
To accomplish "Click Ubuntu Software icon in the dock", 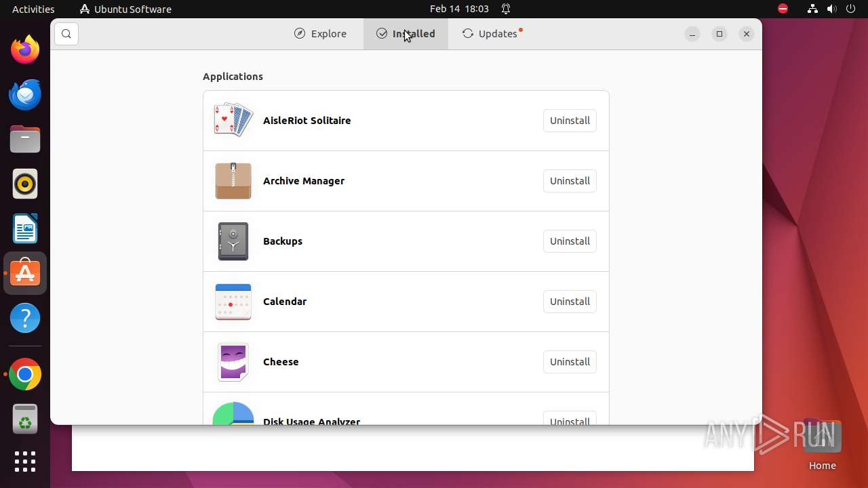I will (x=25, y=273).
